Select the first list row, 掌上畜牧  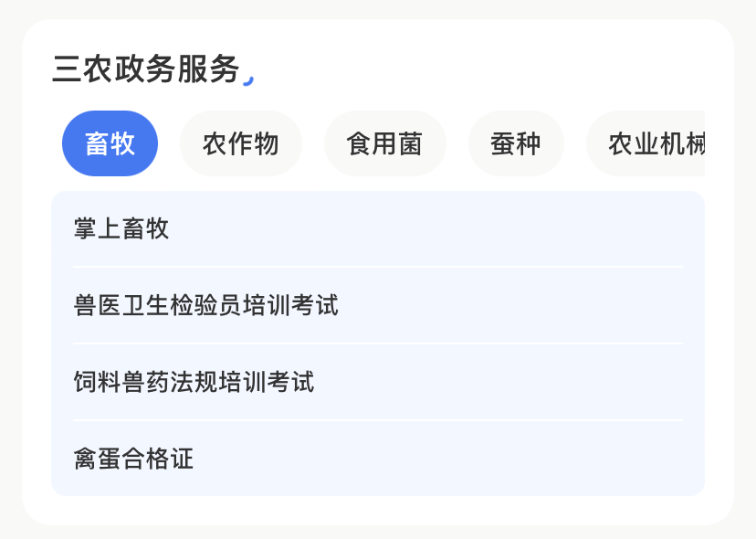(378, 228)
